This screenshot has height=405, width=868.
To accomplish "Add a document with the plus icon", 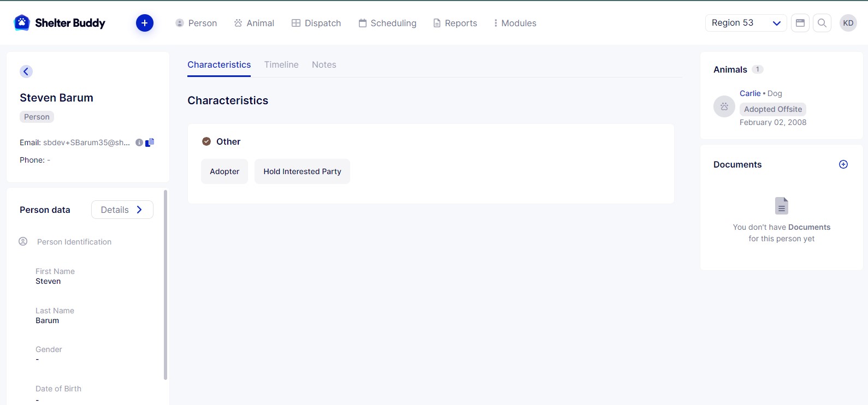I will (x=843, y=164).
